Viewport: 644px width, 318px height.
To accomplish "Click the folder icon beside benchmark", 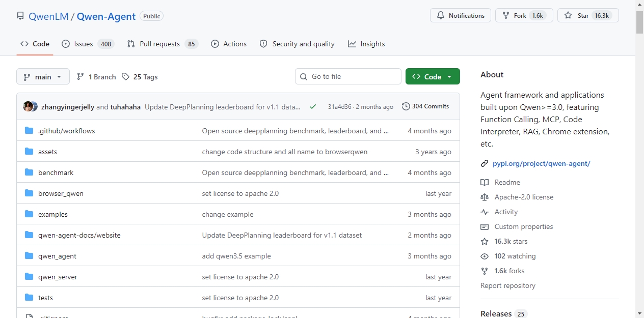I will tap(29, 172).
